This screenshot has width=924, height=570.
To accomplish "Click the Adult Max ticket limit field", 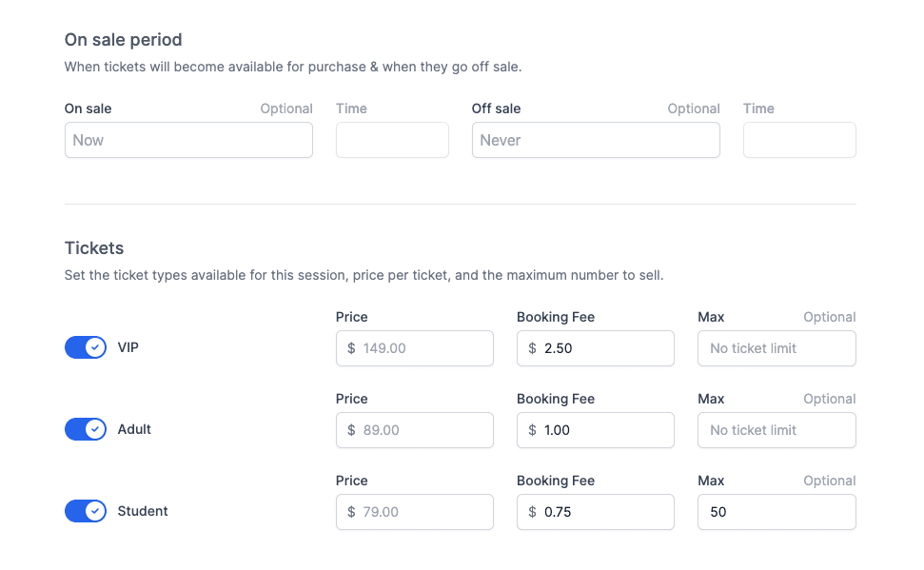I will coord(777,430).
